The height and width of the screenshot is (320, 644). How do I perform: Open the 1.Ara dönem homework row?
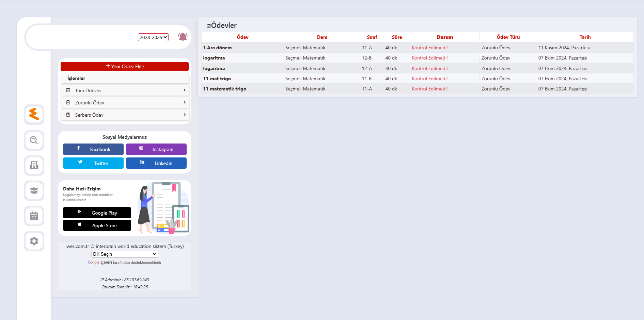[x=418, y=48]
